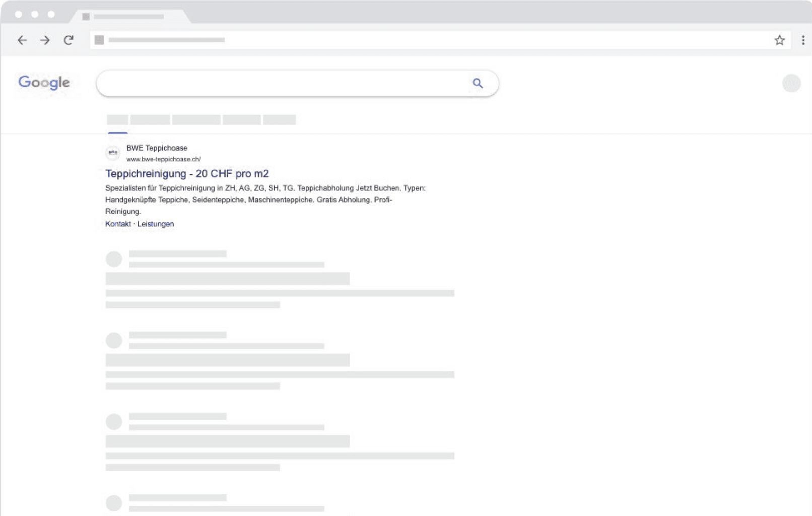Bookmark the page with the star icon
This screenshot has height=516, width=812.
779,40
